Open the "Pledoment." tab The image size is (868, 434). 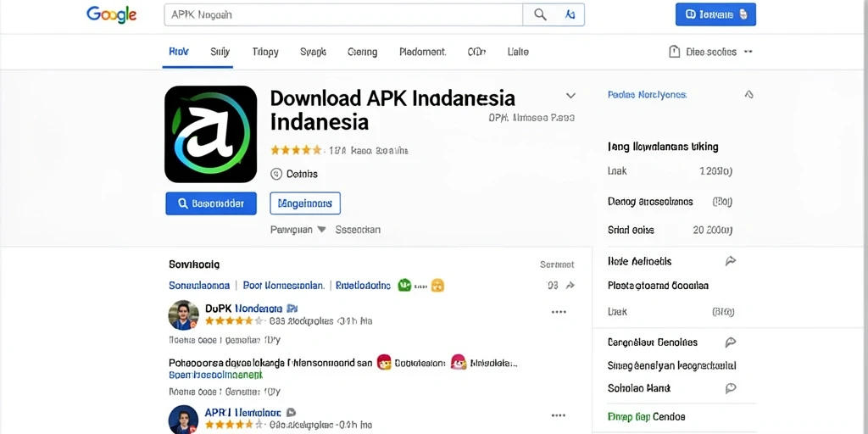(422, 52)
